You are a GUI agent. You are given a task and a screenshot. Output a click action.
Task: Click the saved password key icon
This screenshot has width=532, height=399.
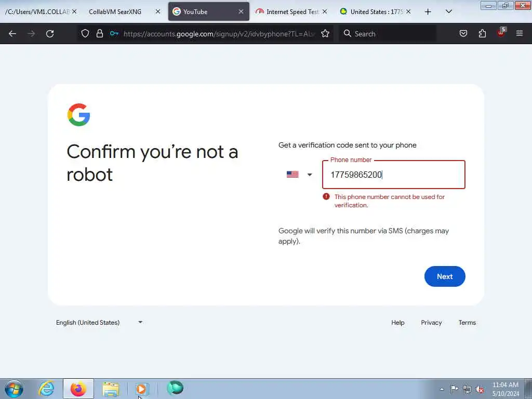coord(114,33)
